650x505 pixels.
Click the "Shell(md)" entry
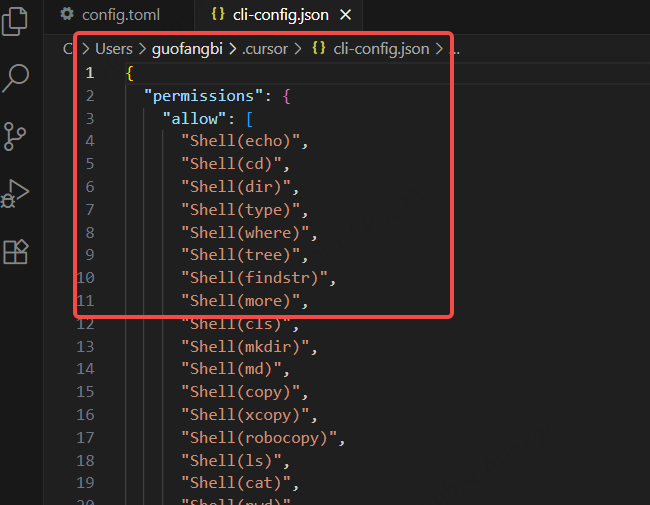[x=231, y=369]
